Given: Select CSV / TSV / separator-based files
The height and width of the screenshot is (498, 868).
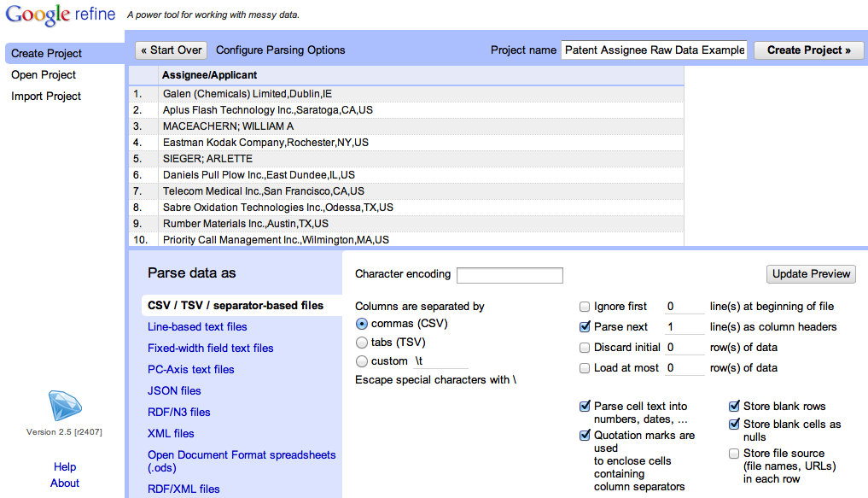Looking at the screenshot, I should (x=242, y=305).
